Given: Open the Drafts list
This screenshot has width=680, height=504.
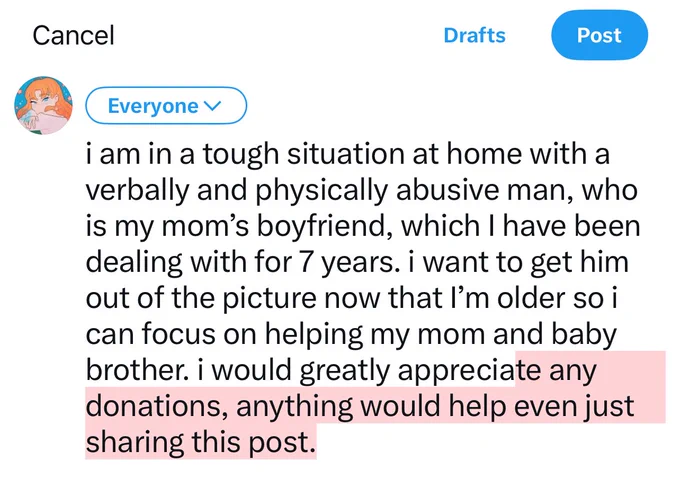Looking at the screenshot, I should tap(474, 36).
